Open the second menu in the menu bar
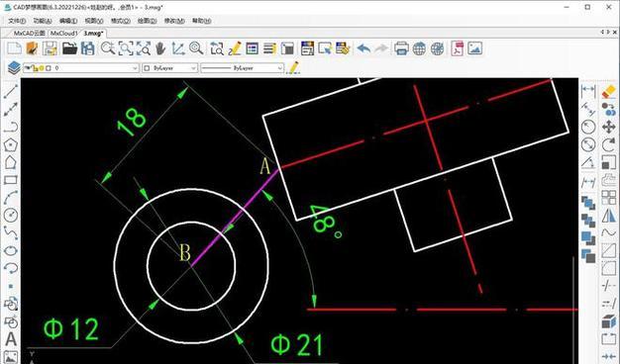This screenshot has height=364, width=620. click(x=43, y=21)
